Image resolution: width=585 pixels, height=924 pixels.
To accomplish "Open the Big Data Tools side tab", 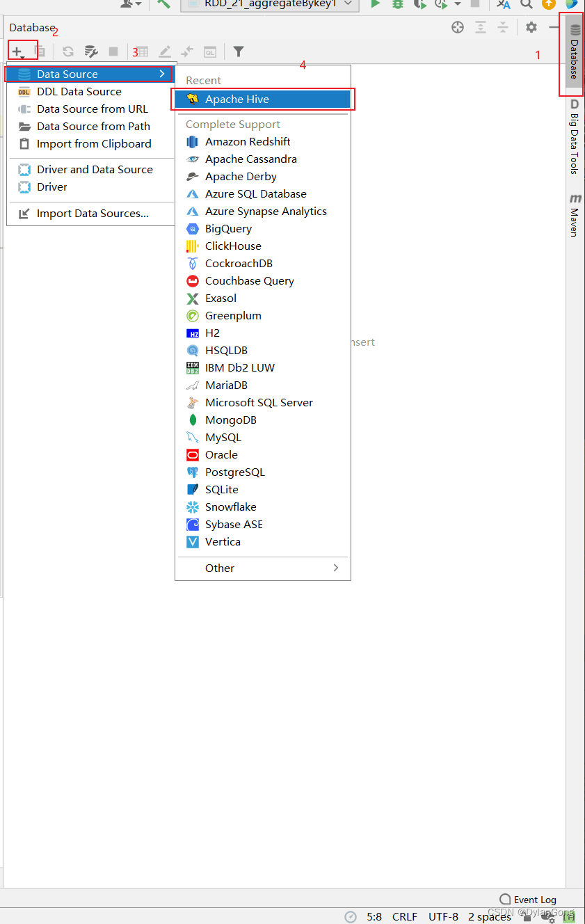I will 575,136.
